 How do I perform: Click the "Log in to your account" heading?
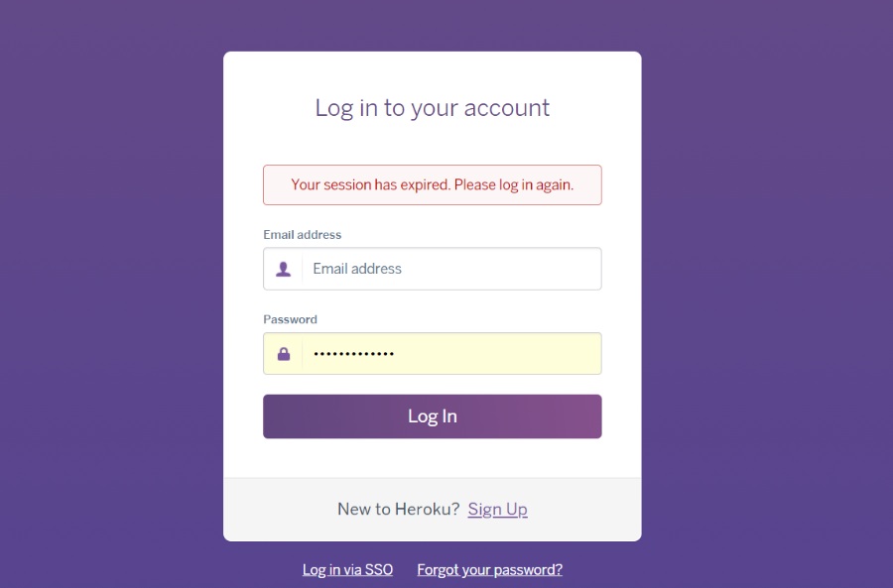tap(432, 107)
